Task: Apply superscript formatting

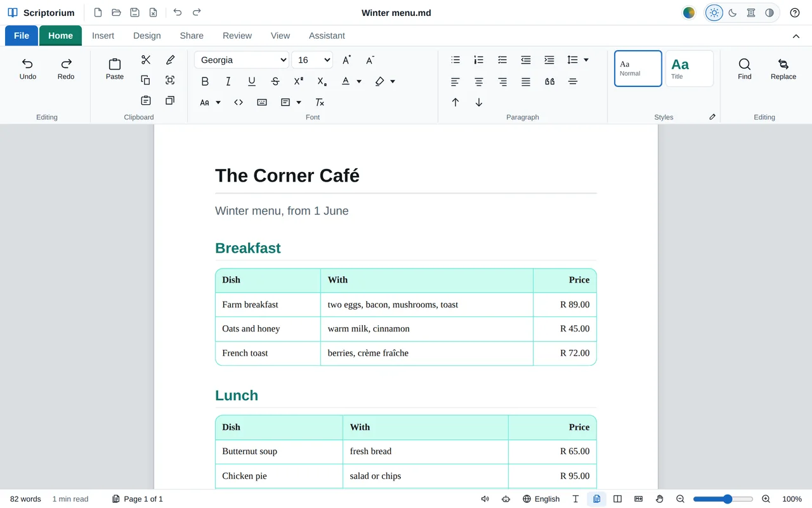Action: [x=299, y=81]
